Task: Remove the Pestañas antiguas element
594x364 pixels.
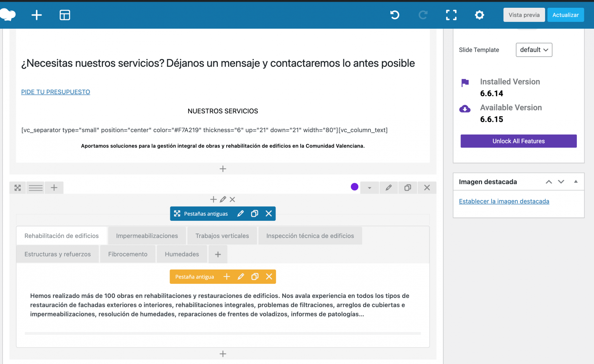Action: point(269,213)
